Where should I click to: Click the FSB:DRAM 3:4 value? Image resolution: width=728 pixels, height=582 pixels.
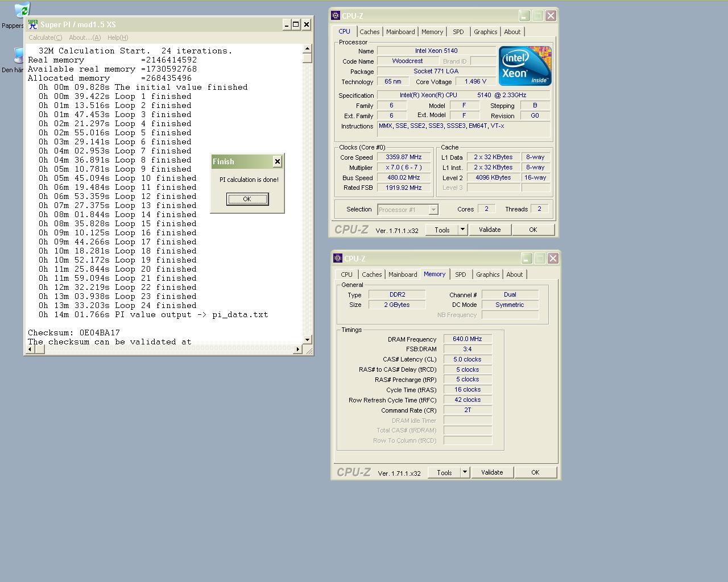pos(468,349)
